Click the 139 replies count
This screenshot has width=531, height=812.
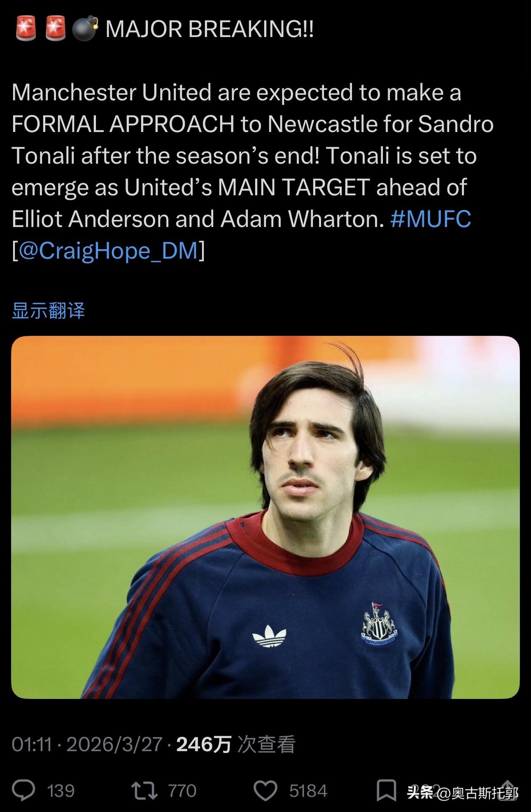(x=61, y=791)
